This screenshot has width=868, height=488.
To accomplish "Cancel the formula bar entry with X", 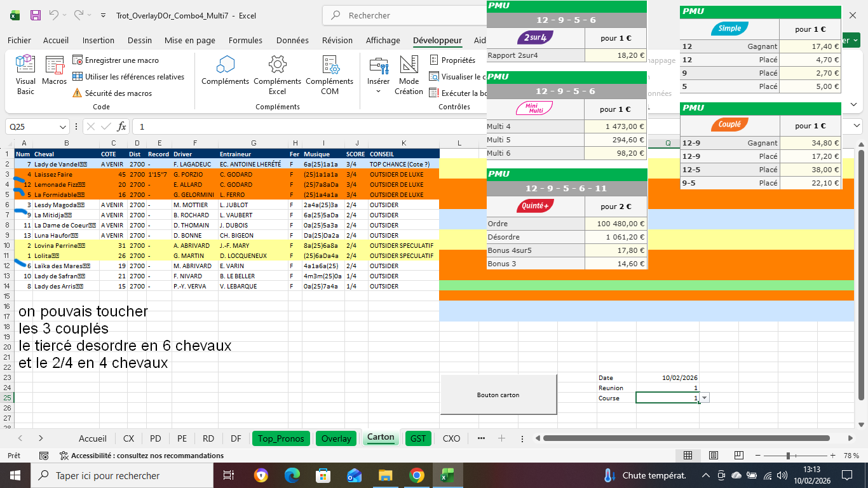I will point(90,126).
